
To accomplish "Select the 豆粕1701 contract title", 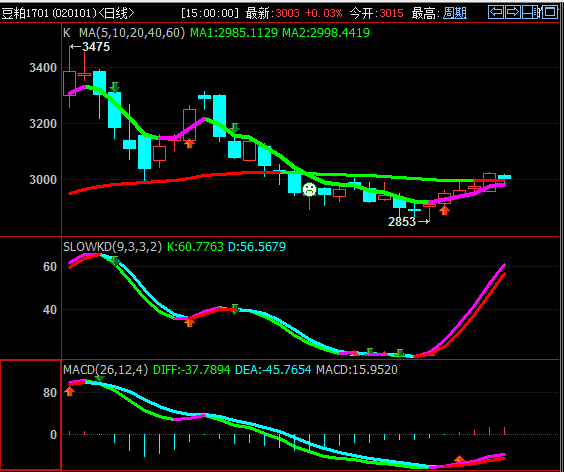I will 25,14.
